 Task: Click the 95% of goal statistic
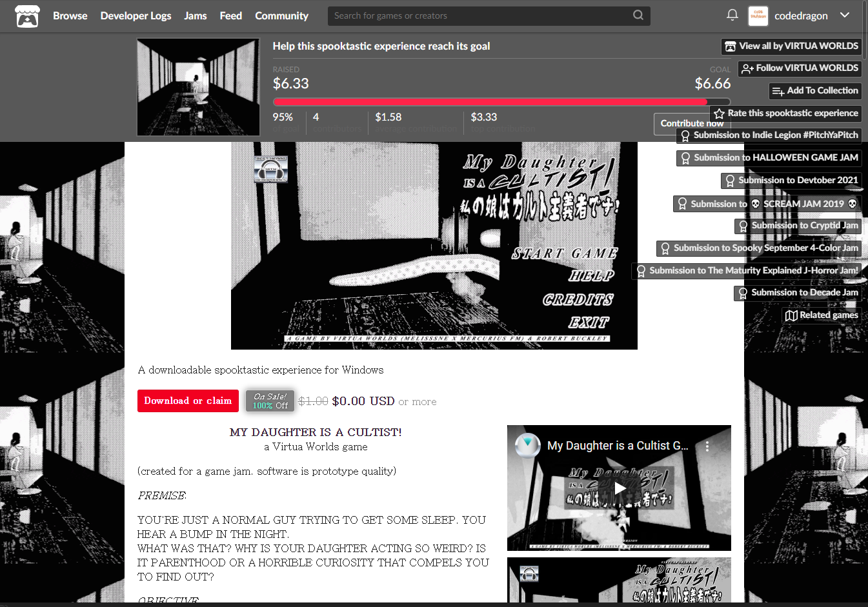point(283,117)
